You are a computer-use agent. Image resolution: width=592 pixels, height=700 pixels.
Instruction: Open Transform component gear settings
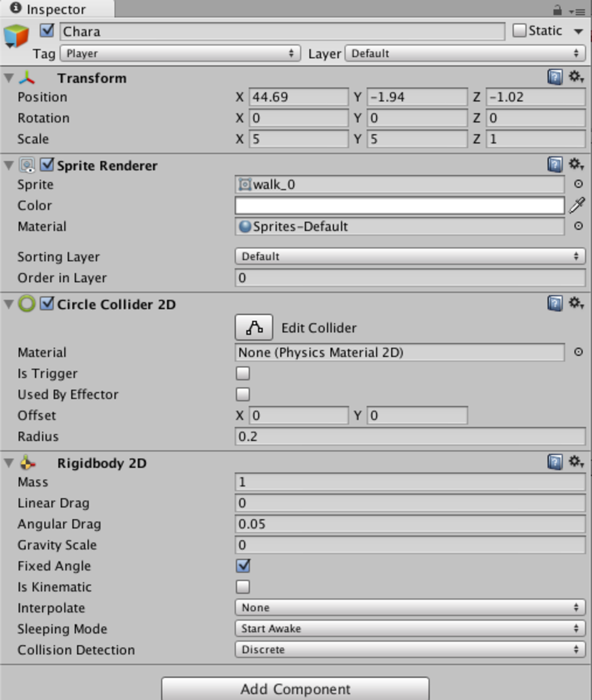click(x=576, y=76)
